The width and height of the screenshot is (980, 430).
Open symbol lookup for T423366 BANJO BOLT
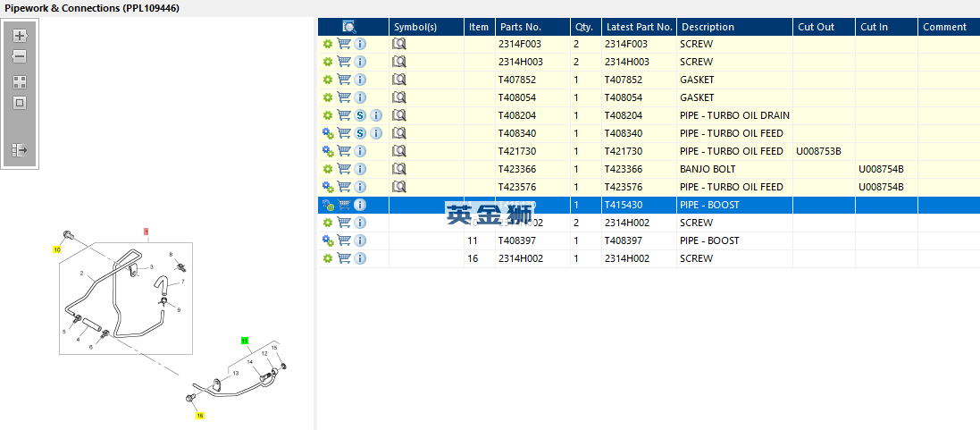398,169
